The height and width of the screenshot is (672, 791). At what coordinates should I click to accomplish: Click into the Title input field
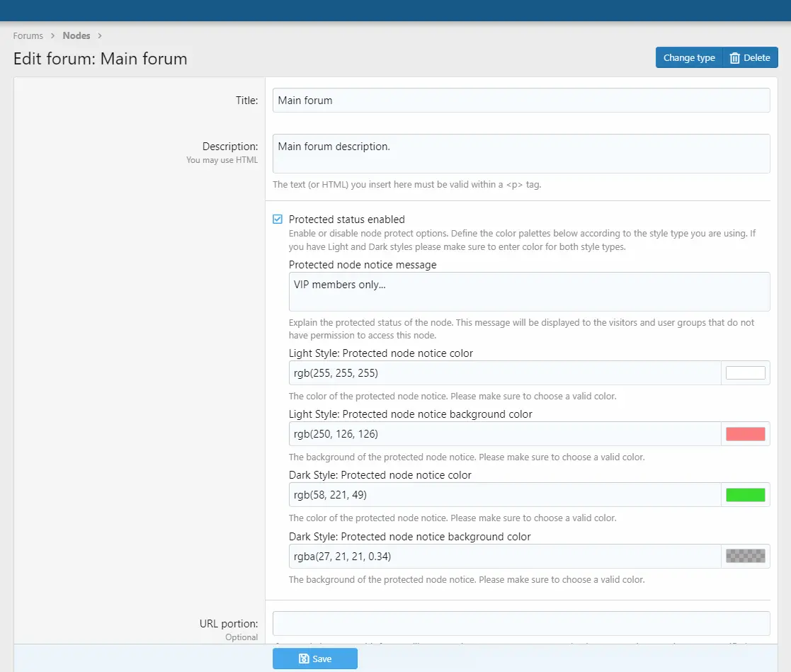point(520,101)
